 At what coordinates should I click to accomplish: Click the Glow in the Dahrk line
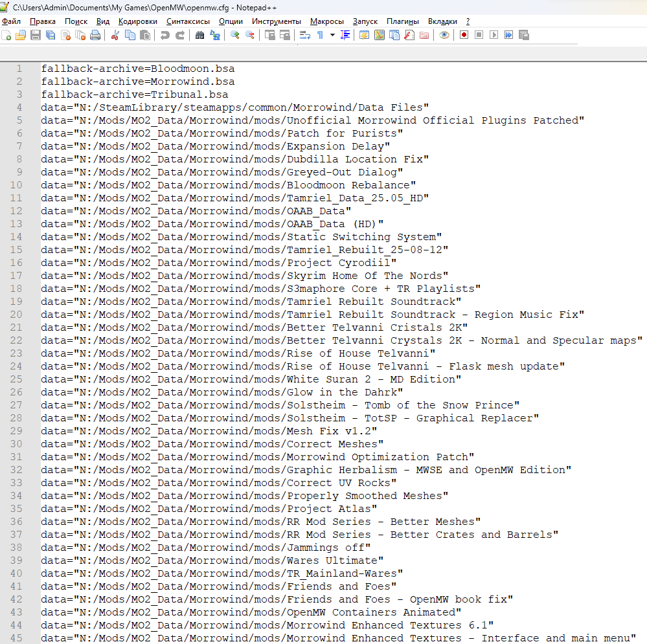[222, 392]
